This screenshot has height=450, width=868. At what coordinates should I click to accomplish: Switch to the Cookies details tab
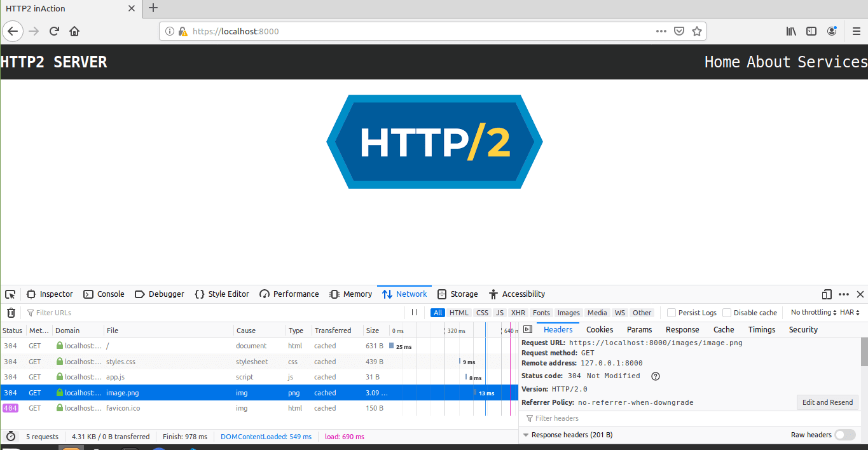click(x=600, y=329)
